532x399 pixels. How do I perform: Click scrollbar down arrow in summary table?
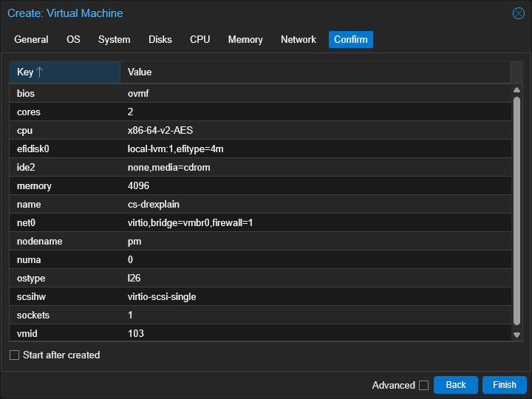(x=516, y=335)
